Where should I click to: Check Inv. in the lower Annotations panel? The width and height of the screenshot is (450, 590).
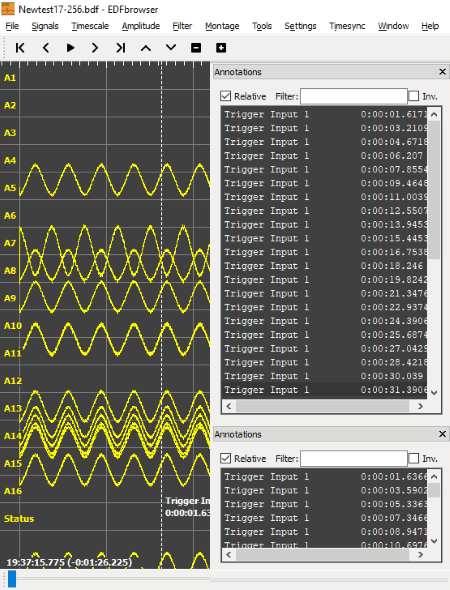[x=414, y=458]
